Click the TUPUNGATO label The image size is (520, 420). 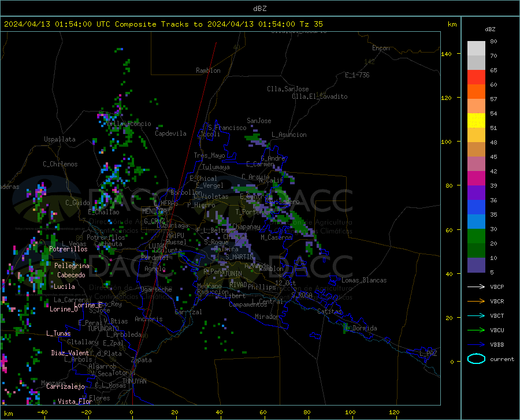(x=103, y=329)
